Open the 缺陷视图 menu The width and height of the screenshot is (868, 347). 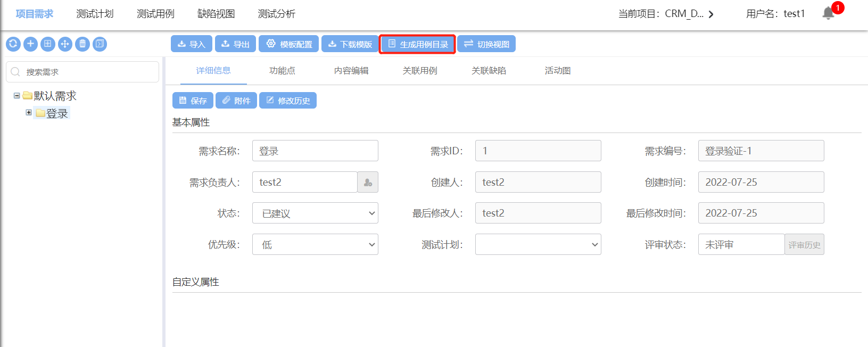click(216, 14)
